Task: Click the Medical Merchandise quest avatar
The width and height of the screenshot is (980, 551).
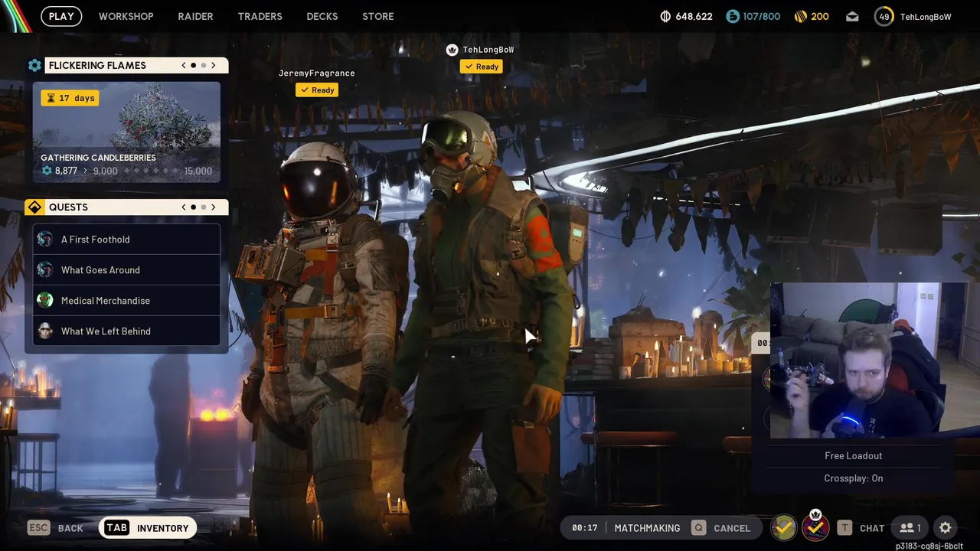Action: click(x=45, y=301)
